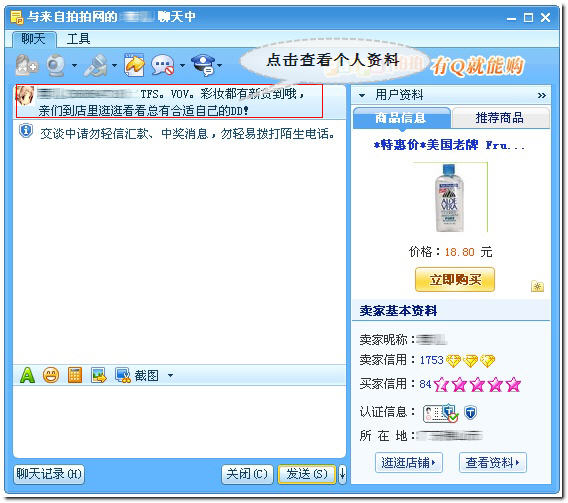Click the add friend icon in toolbar
The height and width of the screenshot is (503, 568).
click(x=26, y=65)
